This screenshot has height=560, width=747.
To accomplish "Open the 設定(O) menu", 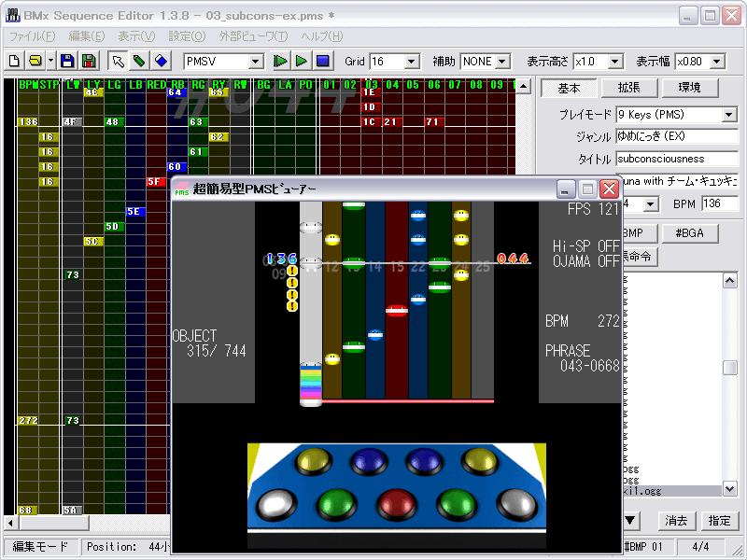I will click(187, 36).
